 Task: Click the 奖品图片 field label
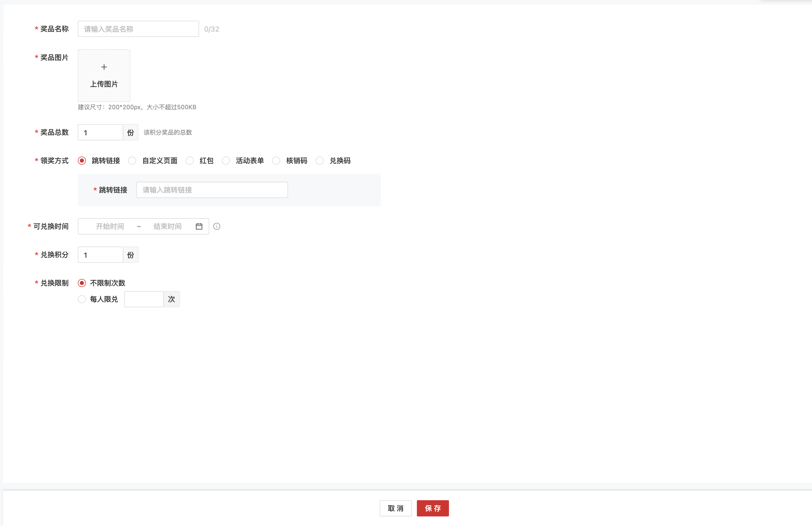(54, 57)
